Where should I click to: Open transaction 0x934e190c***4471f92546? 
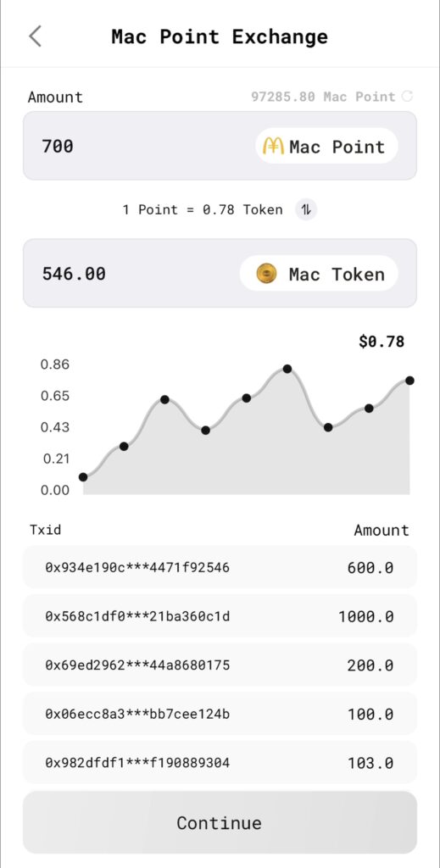220,567
